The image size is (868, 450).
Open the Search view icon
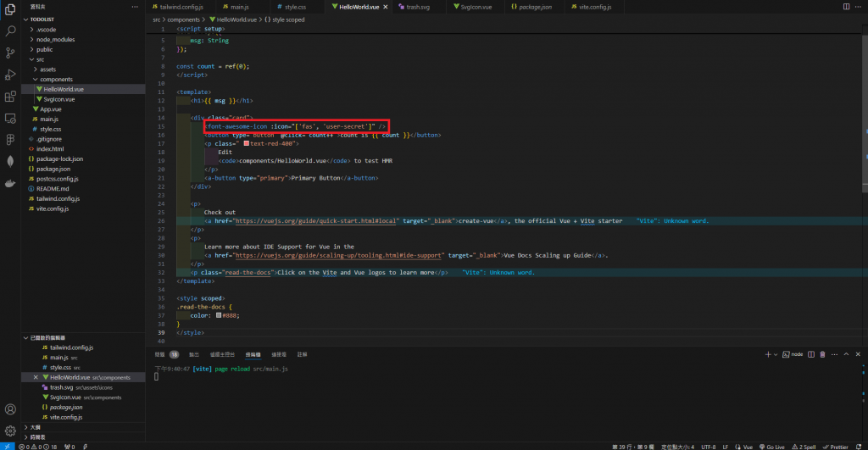[10, 31]
